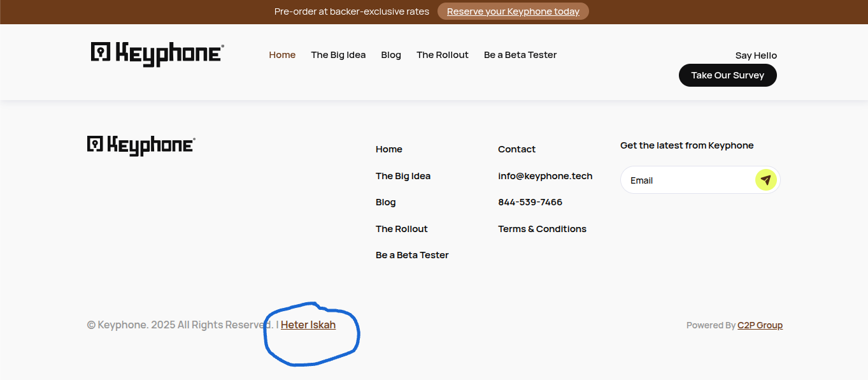Click the Keyphone logo in the footer

click(141, 145)
